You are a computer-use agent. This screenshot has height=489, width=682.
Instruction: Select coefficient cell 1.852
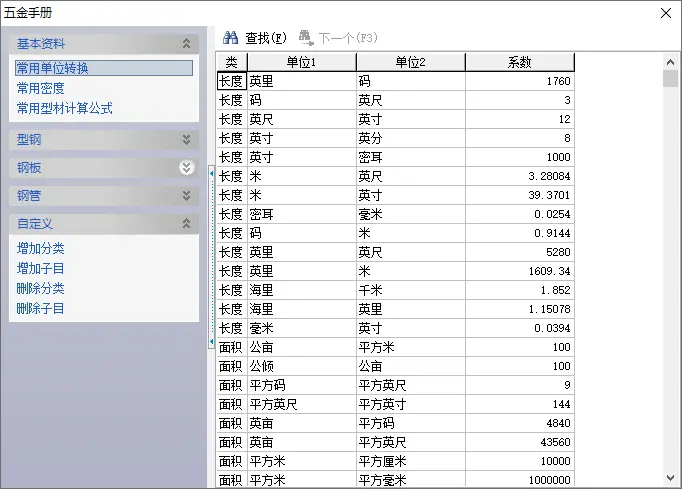[x=520, y=290]
